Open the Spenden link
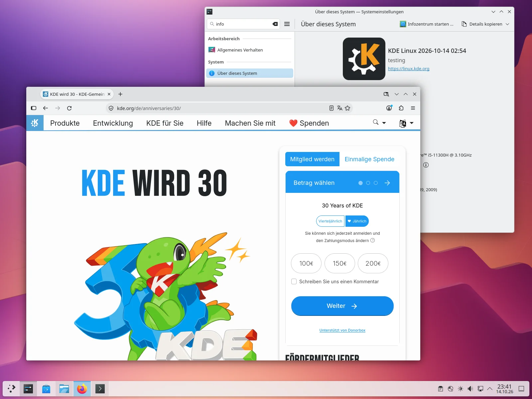 pos(309,123)
